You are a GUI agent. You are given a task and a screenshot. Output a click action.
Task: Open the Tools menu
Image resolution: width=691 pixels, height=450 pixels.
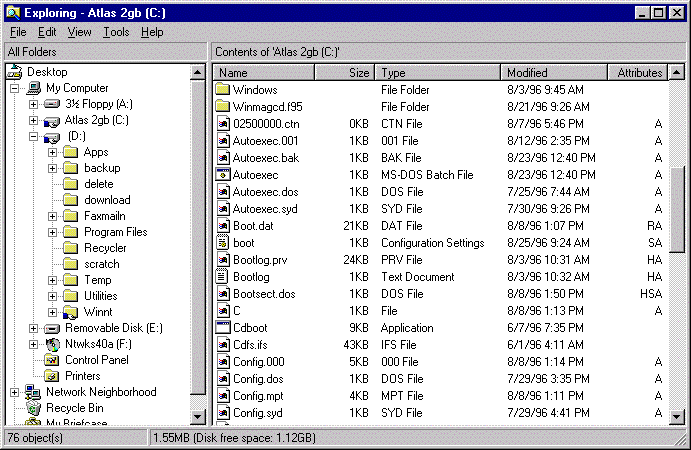[116, 32]
